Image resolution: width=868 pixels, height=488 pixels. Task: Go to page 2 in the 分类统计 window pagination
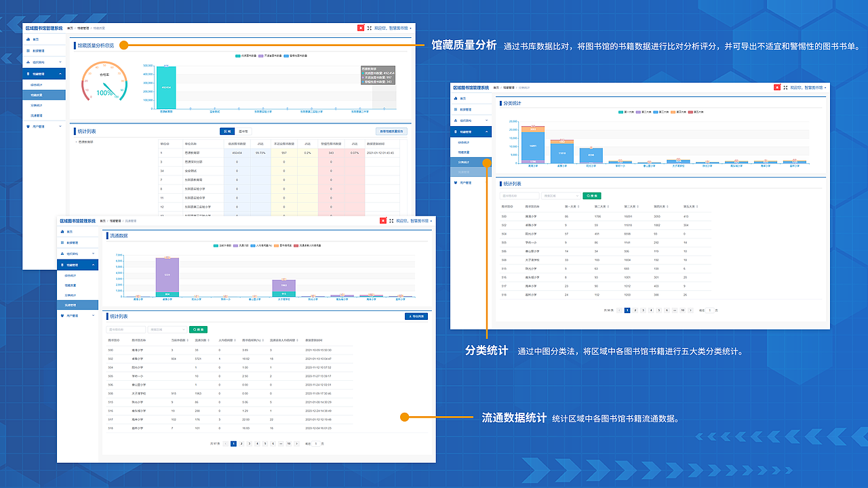635,310
